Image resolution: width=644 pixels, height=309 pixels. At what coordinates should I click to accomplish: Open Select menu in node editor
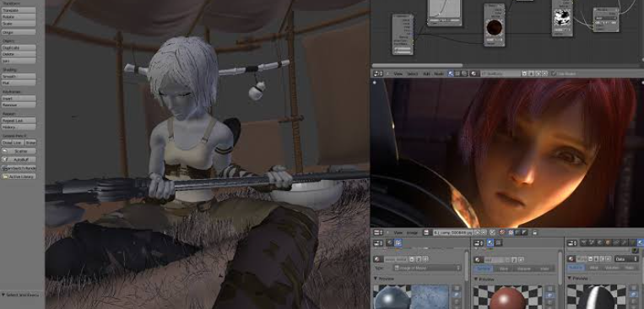pos(413,73)
